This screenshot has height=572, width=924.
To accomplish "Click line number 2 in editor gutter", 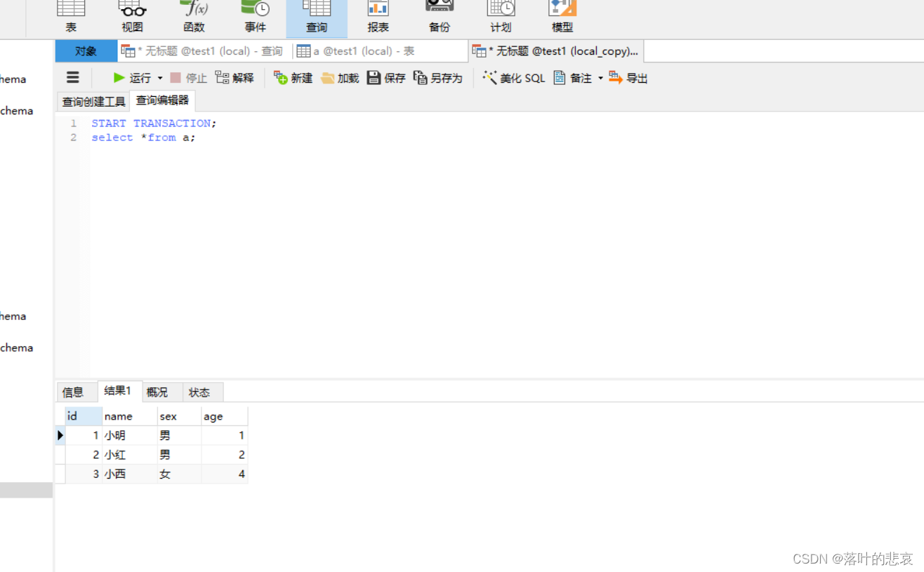I will [x=74, y=138].
